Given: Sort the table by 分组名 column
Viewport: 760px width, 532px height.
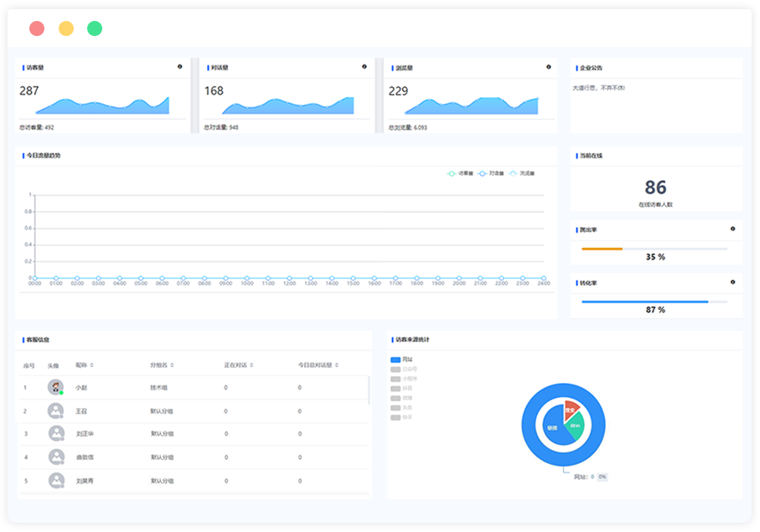Looking at the screenshot, I should click(162, 365).
